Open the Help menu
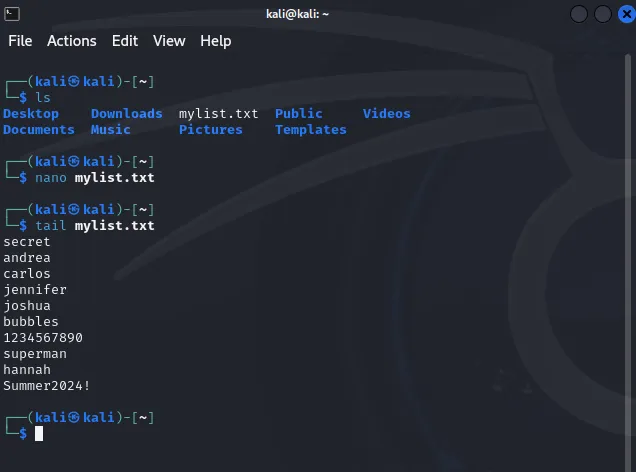 216,41
